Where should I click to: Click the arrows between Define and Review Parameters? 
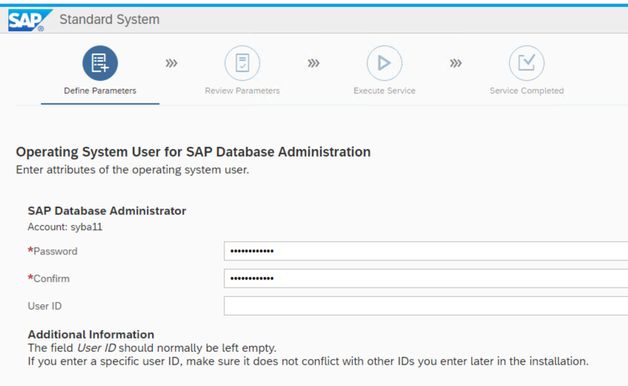[x=171, y=63]
